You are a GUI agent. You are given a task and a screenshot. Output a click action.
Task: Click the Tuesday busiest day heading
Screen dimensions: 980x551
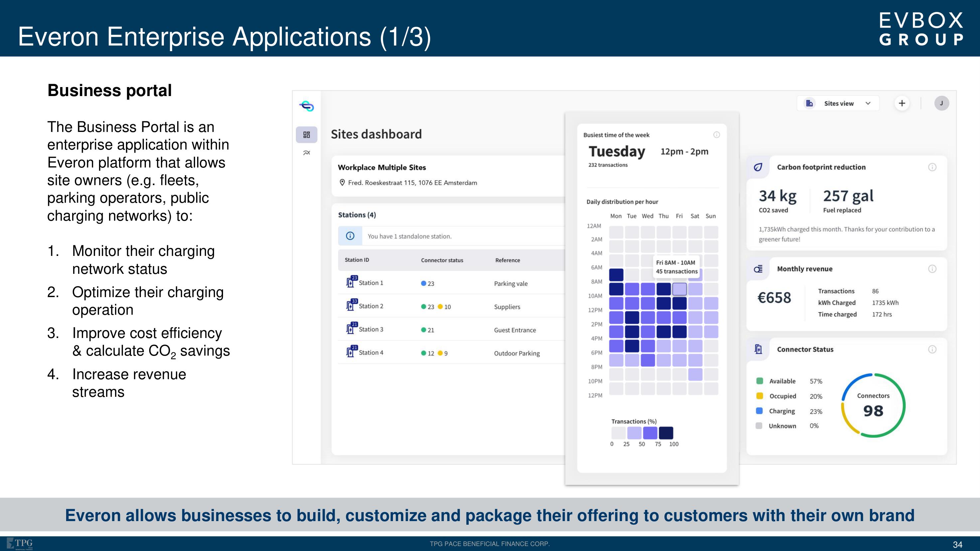617,151
